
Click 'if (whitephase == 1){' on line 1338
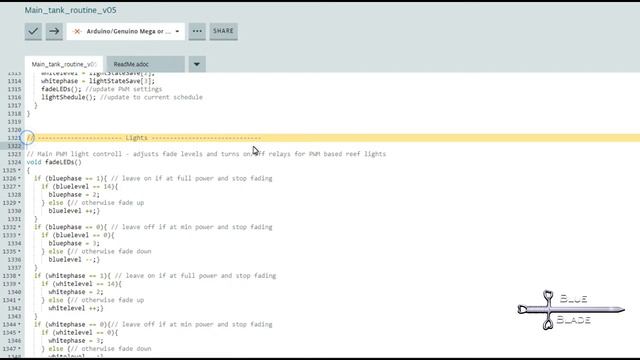(x=72, y=276)
